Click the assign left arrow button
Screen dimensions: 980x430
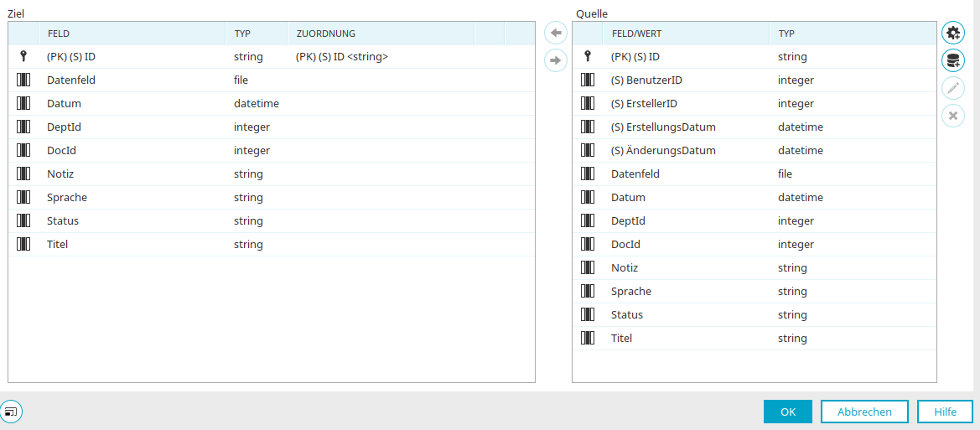[x=556, y=33]
